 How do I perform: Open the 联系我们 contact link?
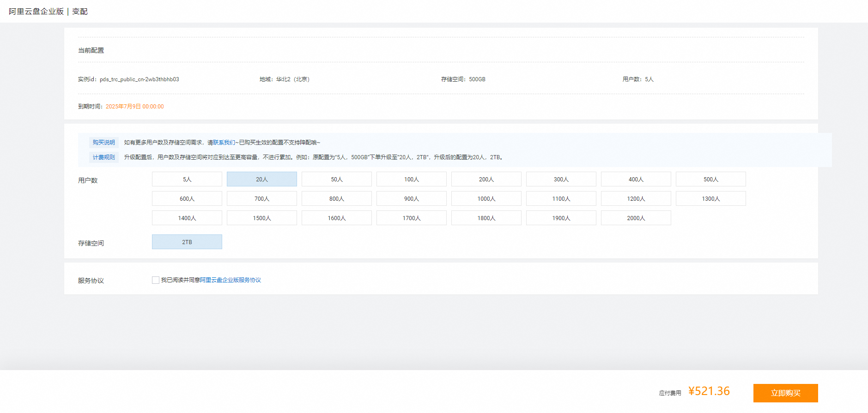224,143
